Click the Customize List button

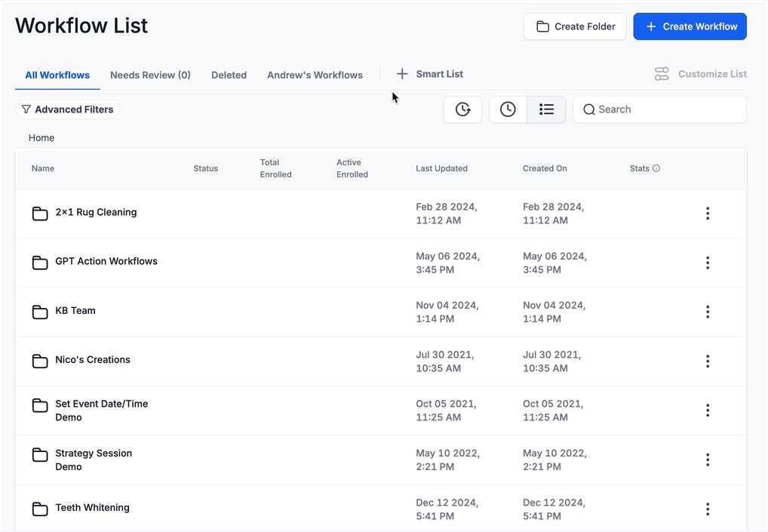coord(700,74)
